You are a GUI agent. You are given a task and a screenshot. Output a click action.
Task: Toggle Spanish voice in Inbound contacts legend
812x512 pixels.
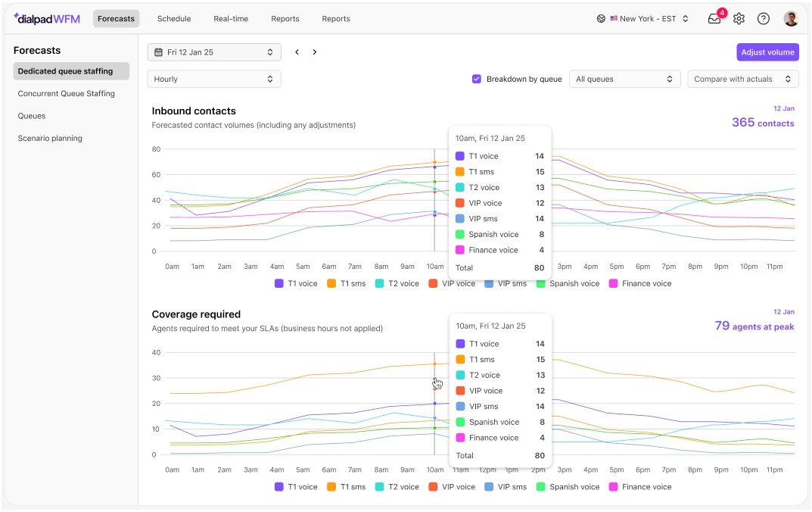coord(568,283)
